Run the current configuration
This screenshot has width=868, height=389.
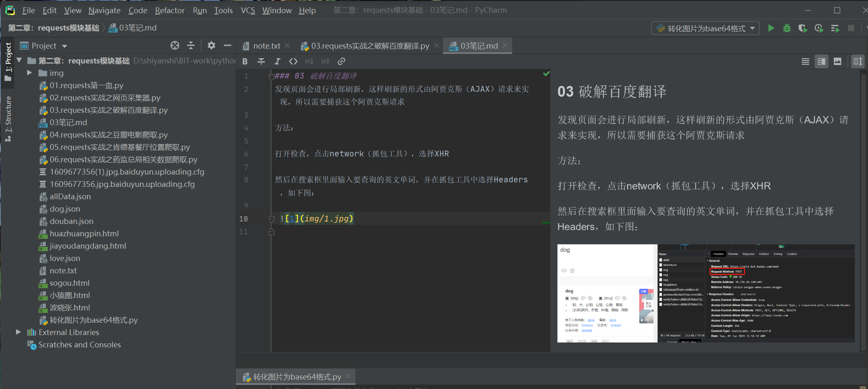pyautogui.click(x=771, y=28)
